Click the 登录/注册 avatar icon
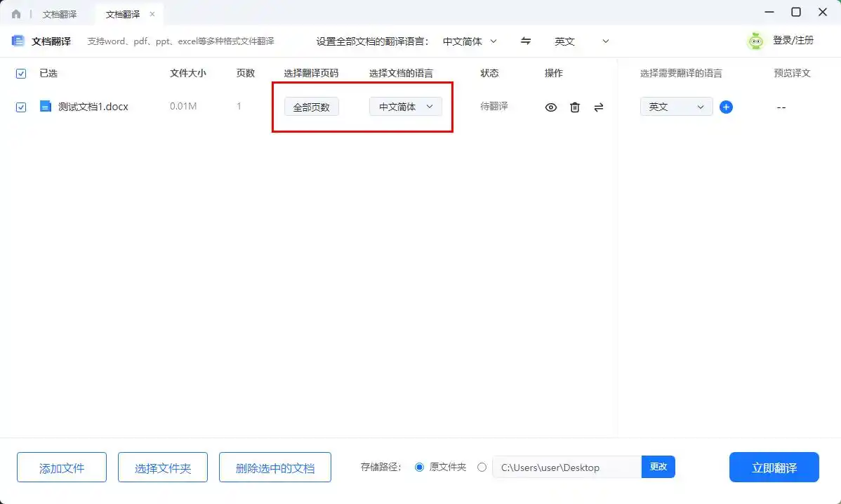 click(755, 41)
